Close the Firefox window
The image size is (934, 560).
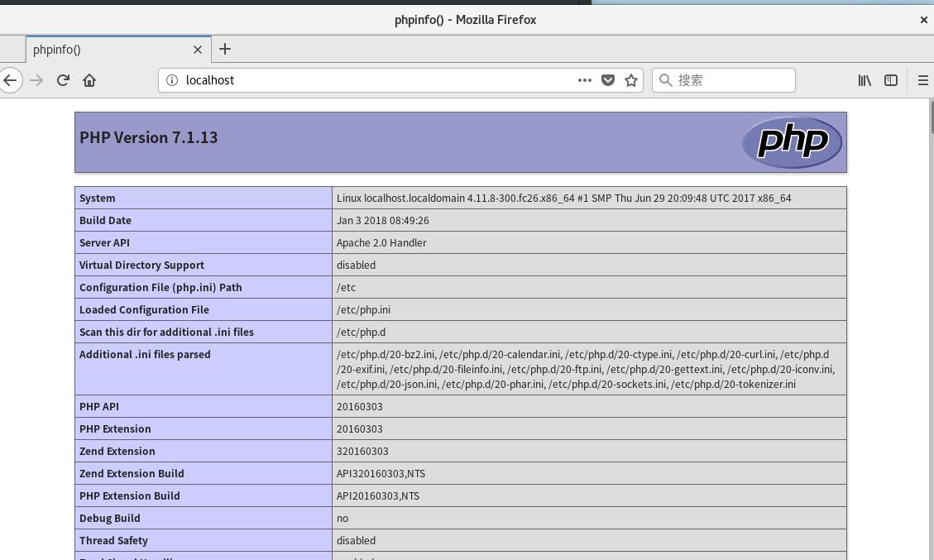tap(924, 20)
